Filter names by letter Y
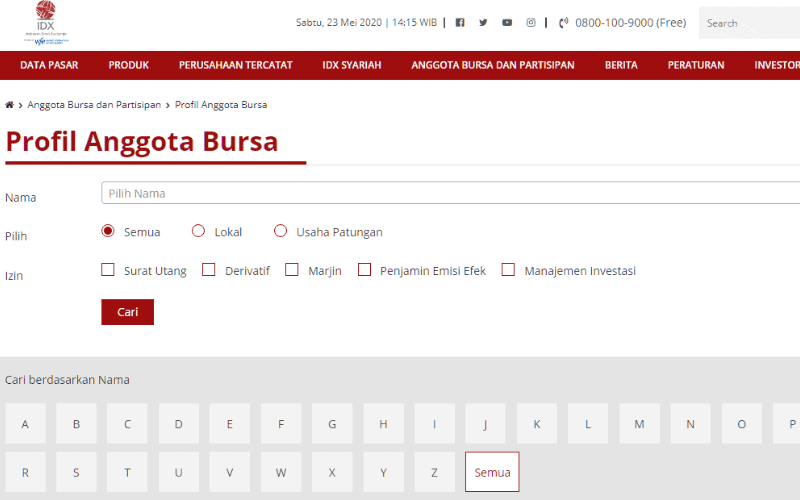 pos(384,472)
